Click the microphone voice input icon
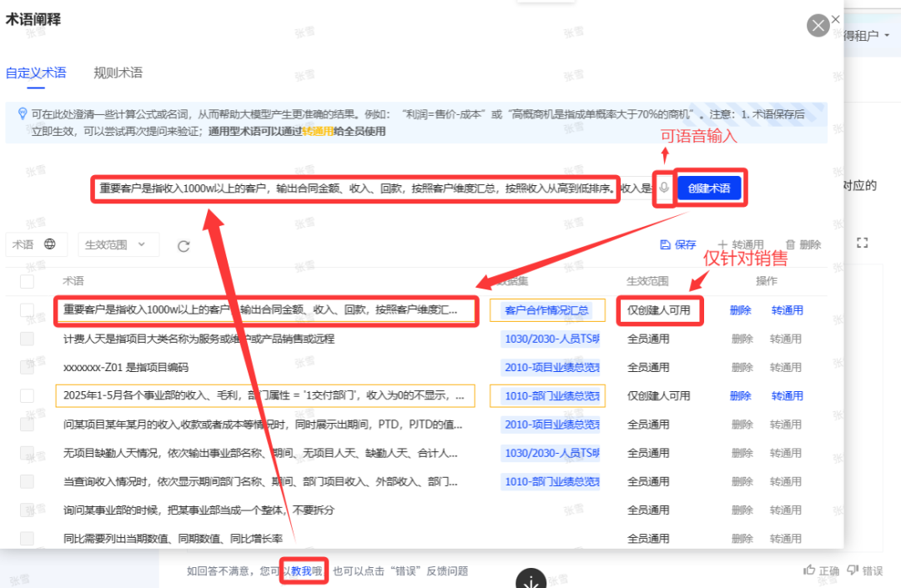The height and width of the screenshot is (588, 901). pyautogui.click(x=664, y=188)
